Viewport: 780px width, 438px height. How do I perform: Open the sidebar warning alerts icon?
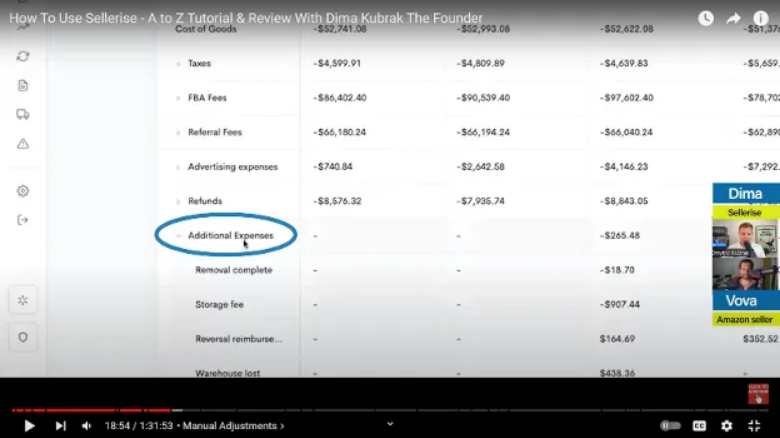(x=23, y=144)
